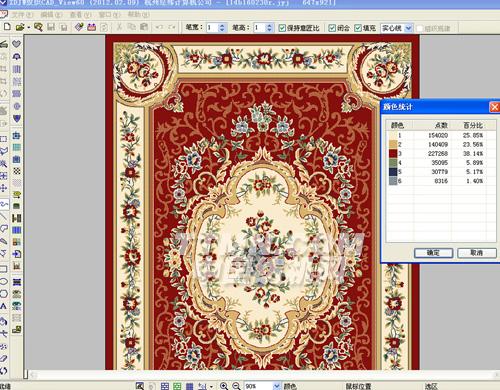Open the 文件 menu

[23, 15]
